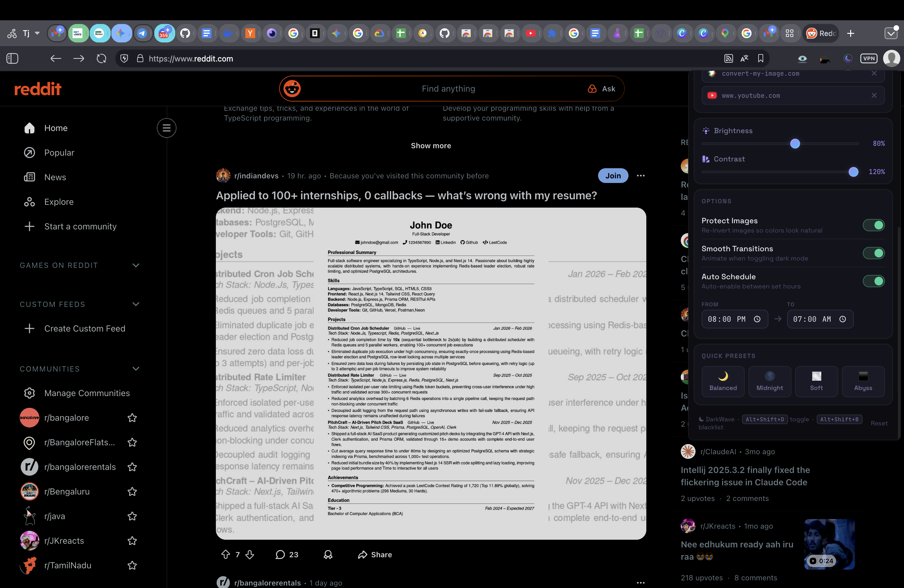Collapse the COMMUNITIES section
This screenshot has height=588, width=904.
click(136, 368)
